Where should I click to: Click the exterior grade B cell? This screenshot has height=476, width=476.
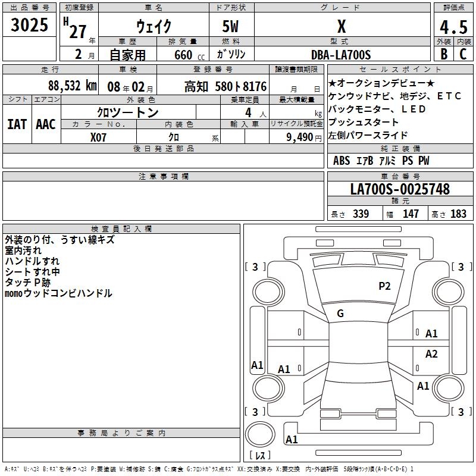coord(444,54)
